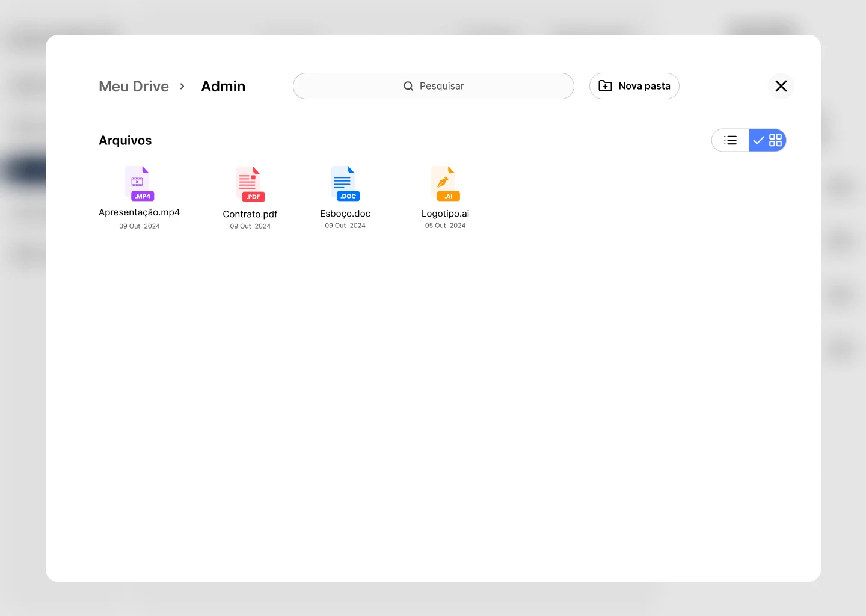The image size is (866, 616).
Task: Click the folder-plus icon on Nova pasta
Action: click(606, 86)
